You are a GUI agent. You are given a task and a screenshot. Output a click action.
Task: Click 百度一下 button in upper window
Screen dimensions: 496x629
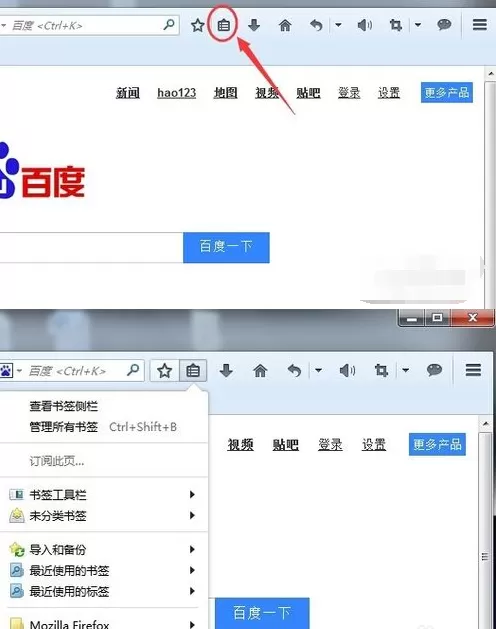[x=226, y=248]
